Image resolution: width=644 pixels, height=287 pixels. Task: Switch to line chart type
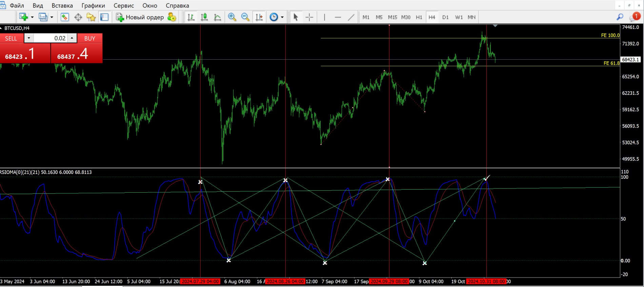coord(217,17)
